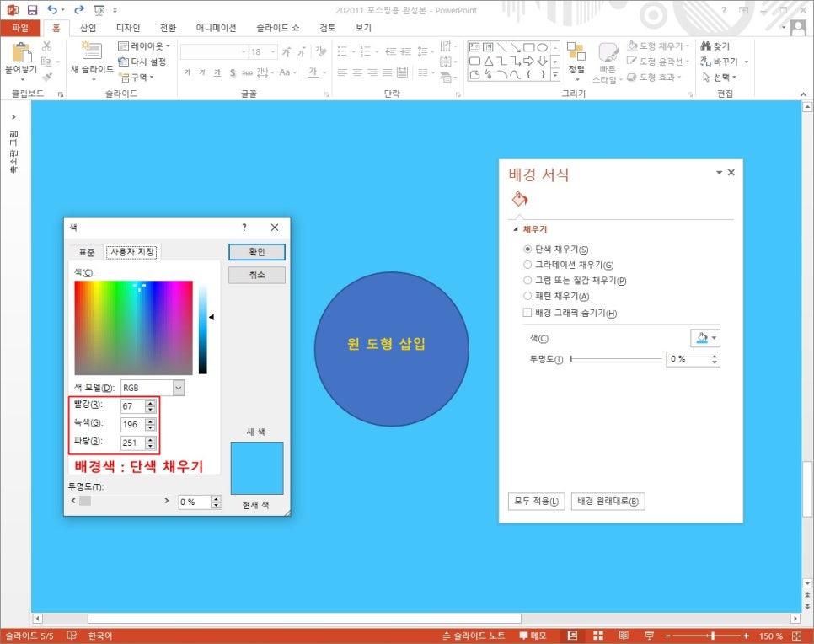Screen dimensions: 814x644
Task: Toggle bold text formatting
Action: (x=187, y=72)
